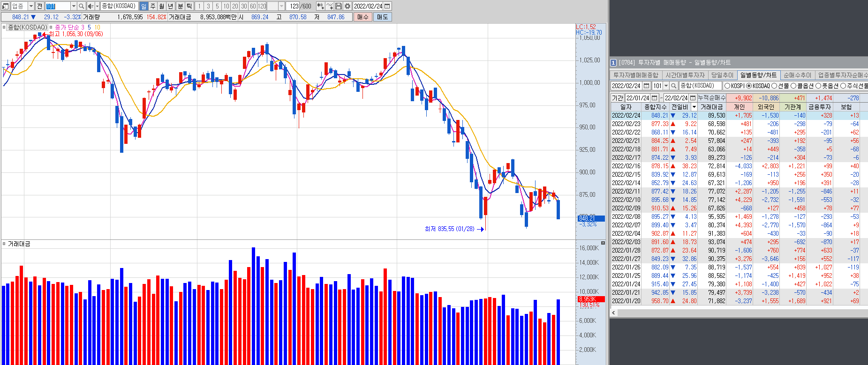The height and width of the screenshot is (365, 868).
Task: Click the numbered 1 window icon in 0784 title bar
Action: point(613,62)
